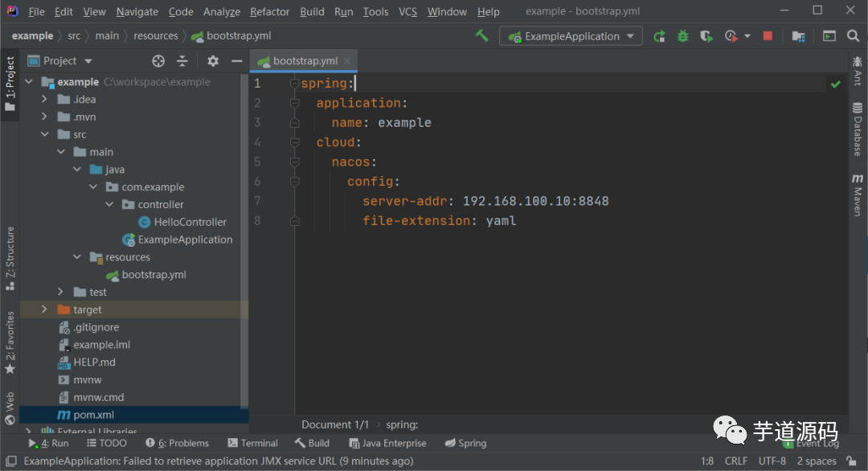
Task: Open the Terminal tool window
Action: pos(252,444)
